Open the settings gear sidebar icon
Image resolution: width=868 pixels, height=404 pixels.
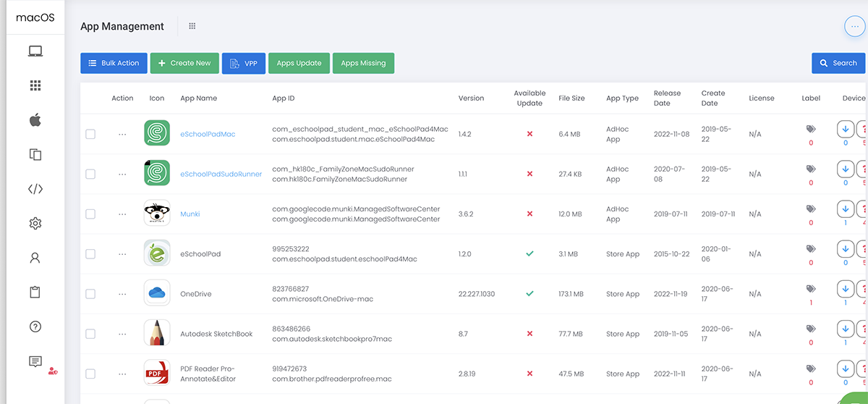point(35,224)
